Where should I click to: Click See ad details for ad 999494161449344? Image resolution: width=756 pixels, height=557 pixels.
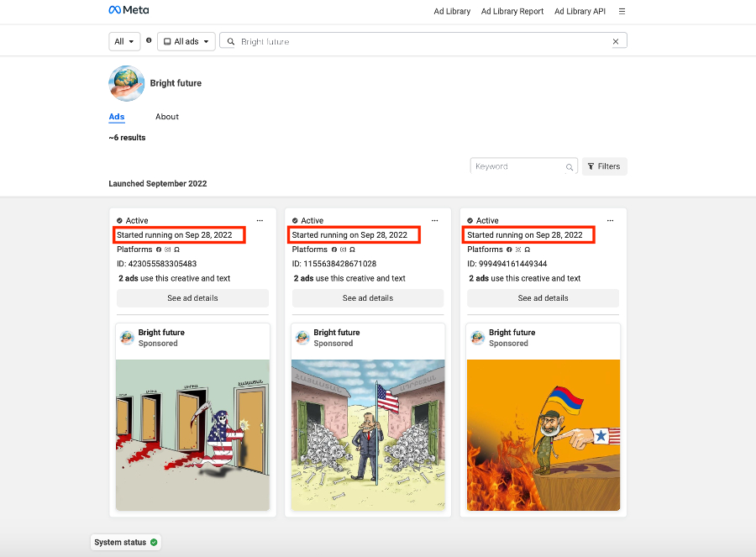click(x=543, y=298)
